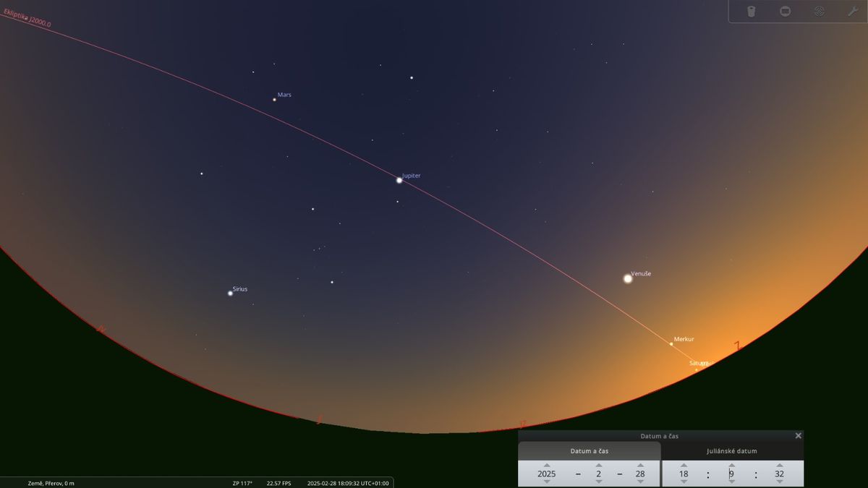Switch to the Juliánské datum tab
The width and height of the screenshot is (868, 488).
point(732,451)
